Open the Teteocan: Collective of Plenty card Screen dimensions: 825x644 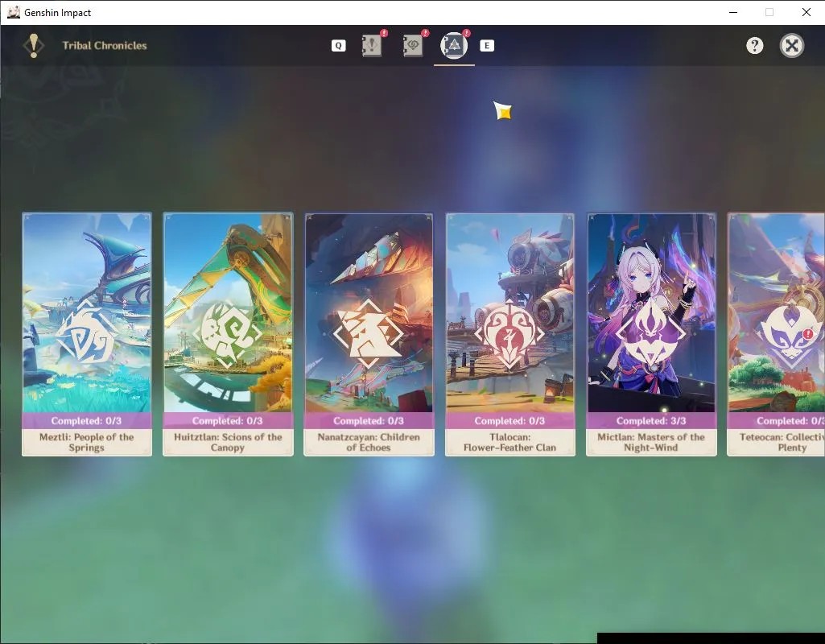pyautogui.click(x=776, y=334)
